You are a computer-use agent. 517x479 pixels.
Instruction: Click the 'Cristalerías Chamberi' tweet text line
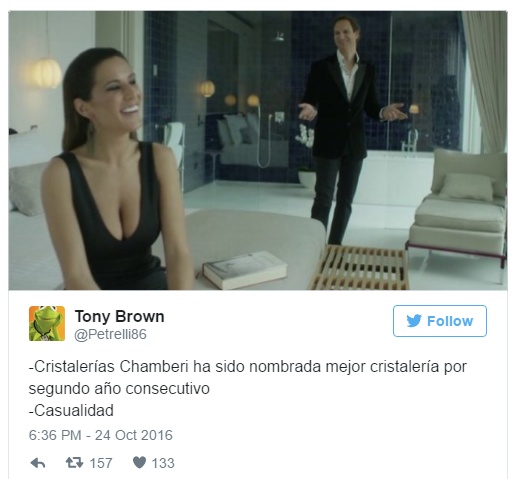(248, 367)
